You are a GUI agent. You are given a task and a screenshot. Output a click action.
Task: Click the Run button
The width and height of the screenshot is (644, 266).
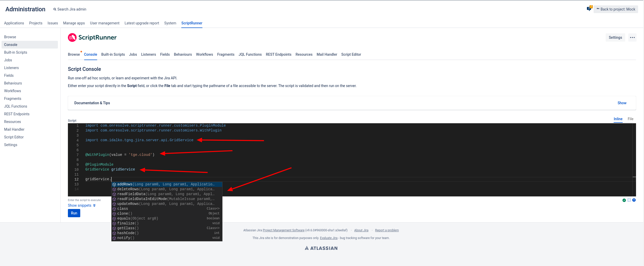74,213
